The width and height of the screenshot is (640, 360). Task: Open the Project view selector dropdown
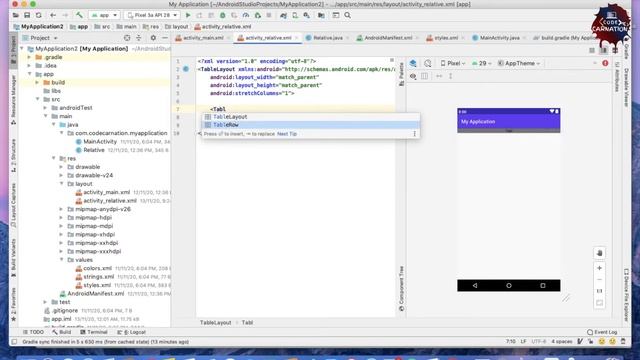click(40, 38)
